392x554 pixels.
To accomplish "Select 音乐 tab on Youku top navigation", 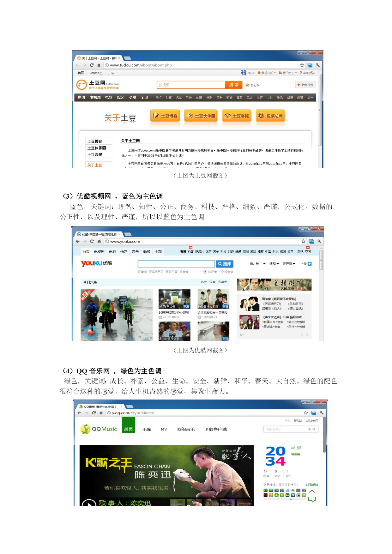I will coord(135,252).
